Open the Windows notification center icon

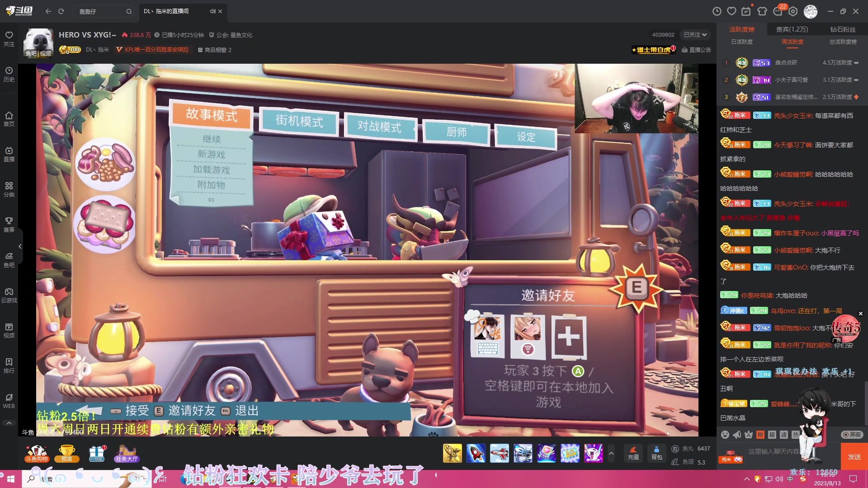853,479
